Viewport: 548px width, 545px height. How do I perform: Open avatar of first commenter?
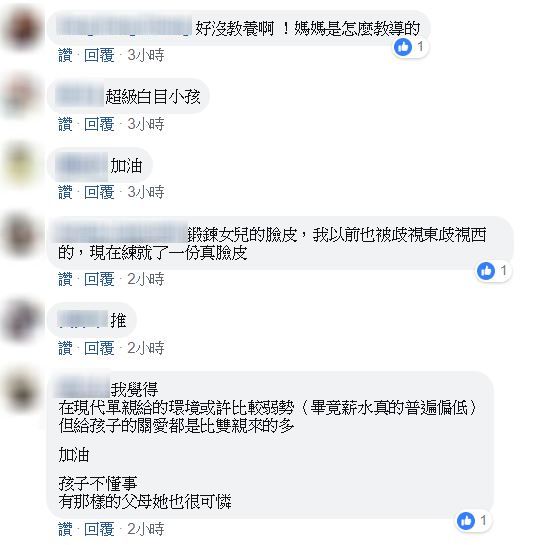pos(22,29)
